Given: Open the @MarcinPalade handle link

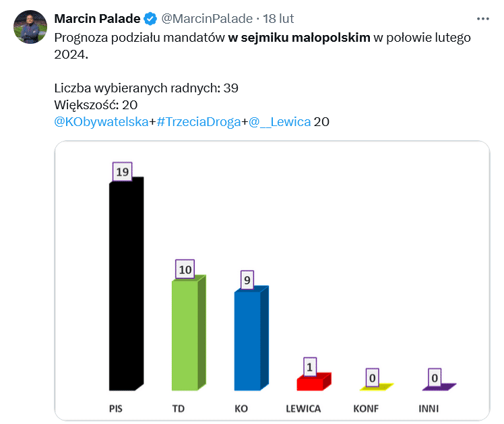Looking at the screenshot, I should pos(207,19).
